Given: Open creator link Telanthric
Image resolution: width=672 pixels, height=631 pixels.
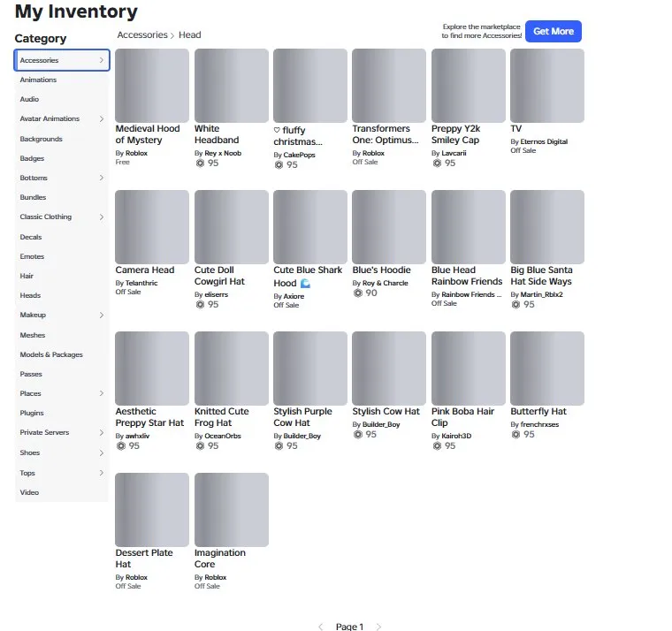Looking at the screenshot, I should point(141,283).
